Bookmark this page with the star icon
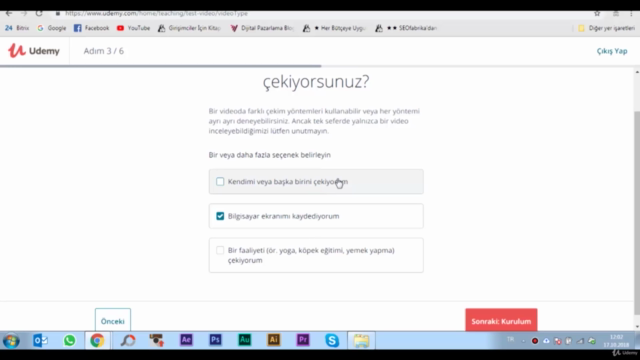This screenshot has width=640, height=360. [x=597, y=13]
